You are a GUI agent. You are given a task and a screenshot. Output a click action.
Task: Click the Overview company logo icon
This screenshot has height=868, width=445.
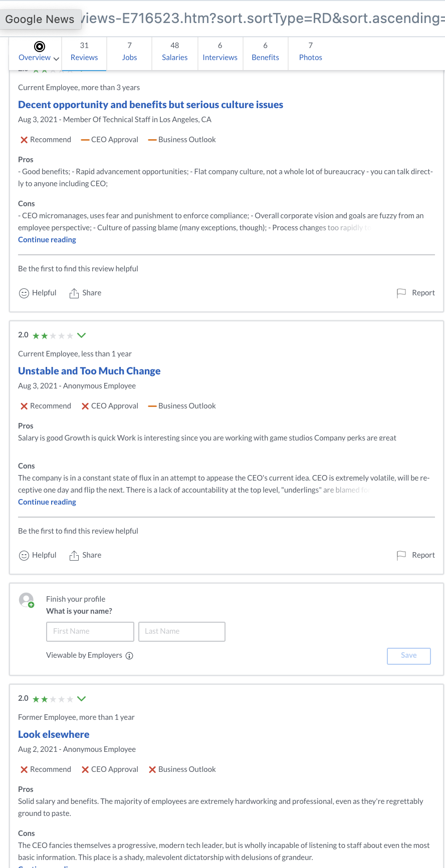click(40, 47)
